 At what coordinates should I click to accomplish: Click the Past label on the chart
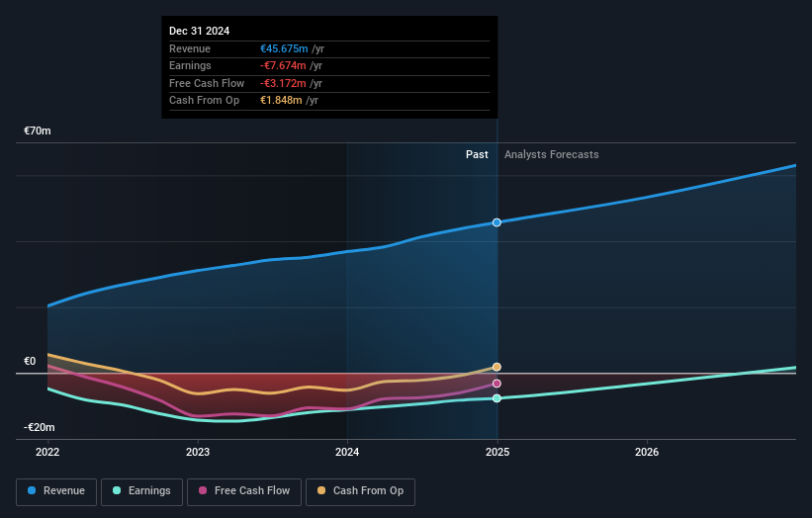(x=477, y=155)
